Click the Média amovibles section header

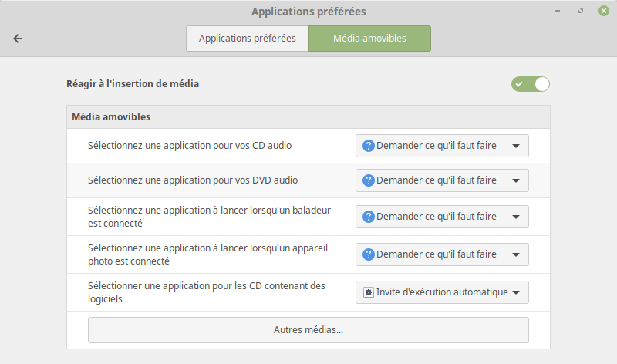pos(111,117)
